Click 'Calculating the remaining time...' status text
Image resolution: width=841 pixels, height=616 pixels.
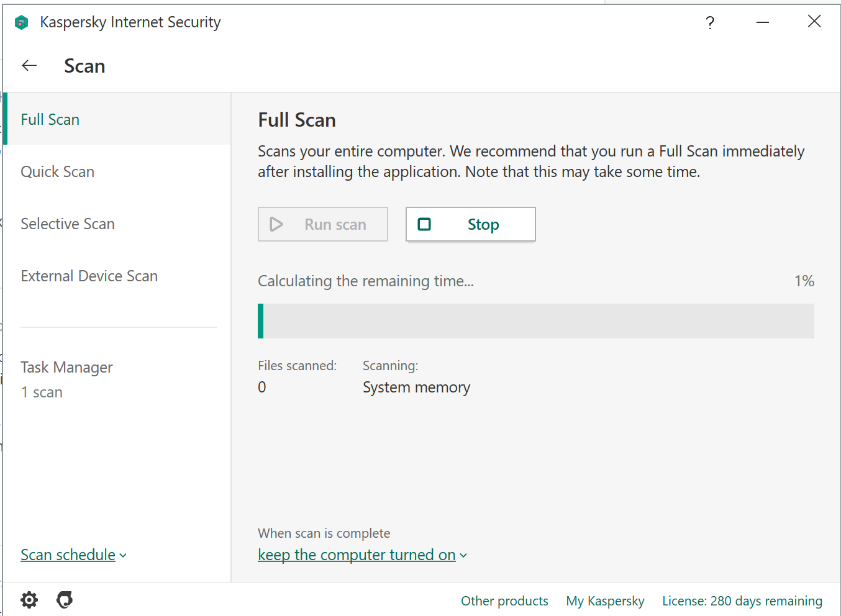[366, 281]
